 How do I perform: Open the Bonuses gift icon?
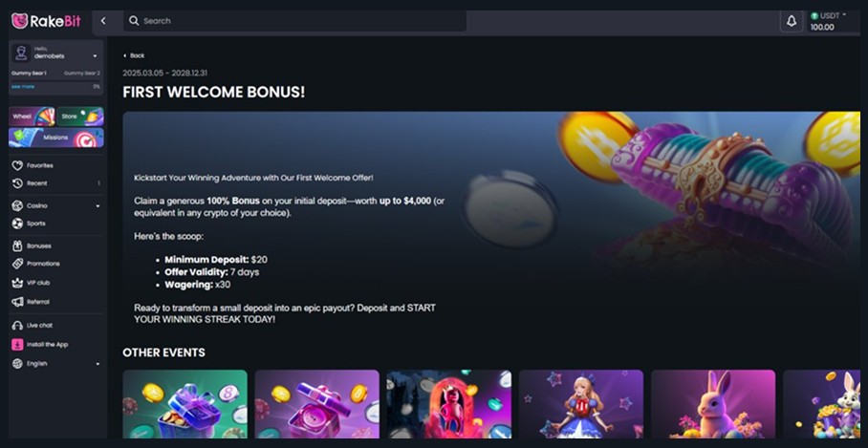(x=17, y=246)
